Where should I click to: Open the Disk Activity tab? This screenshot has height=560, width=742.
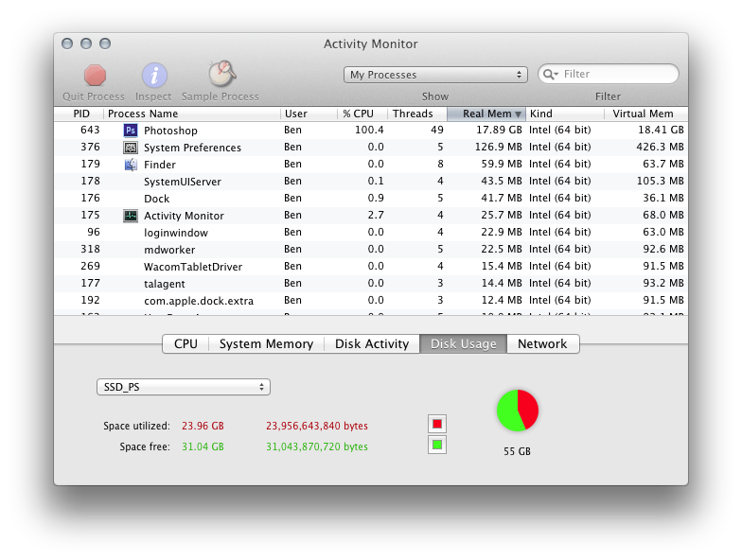coord(372,344)
